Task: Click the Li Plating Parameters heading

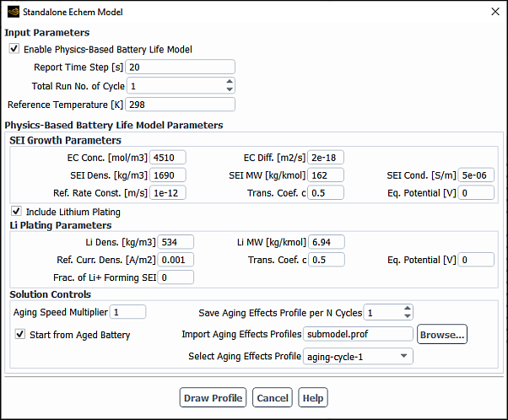Action: [x=61, y=225]
